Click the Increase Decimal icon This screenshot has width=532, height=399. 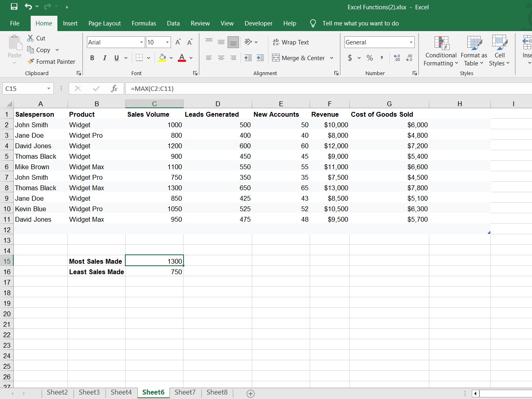[x=397, y=58]
